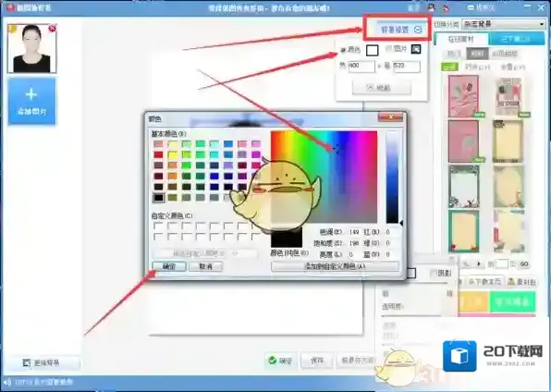The height and width of the screenshot is (392, 551).
Task: Expand the 背景设置 panel toggle
Action: click(x=418, y=30)
